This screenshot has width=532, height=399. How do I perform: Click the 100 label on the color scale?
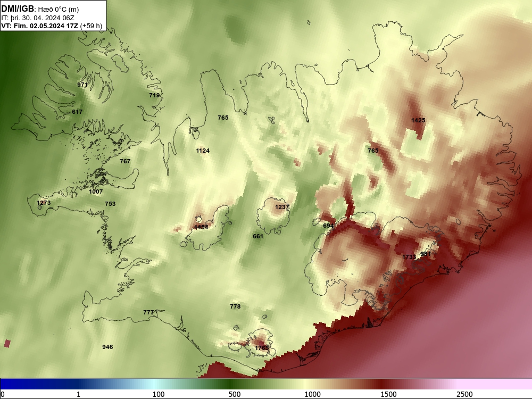click(159, 394)
